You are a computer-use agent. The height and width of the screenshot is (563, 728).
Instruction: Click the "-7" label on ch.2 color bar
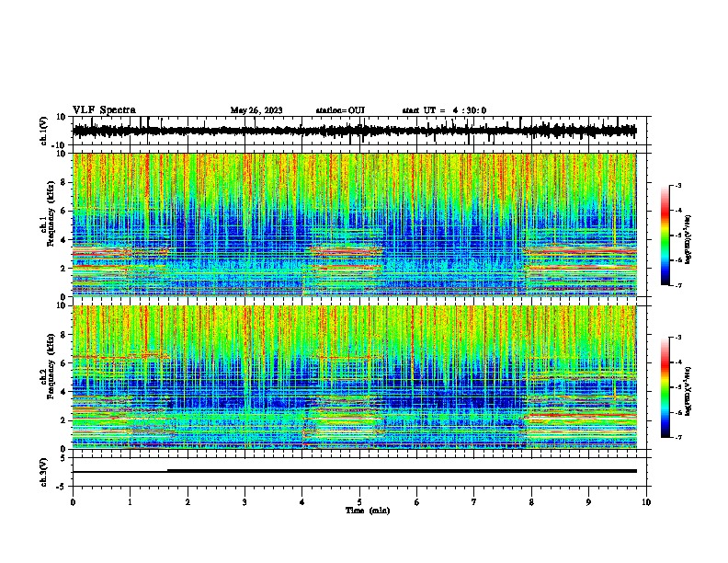coord(678,437)
